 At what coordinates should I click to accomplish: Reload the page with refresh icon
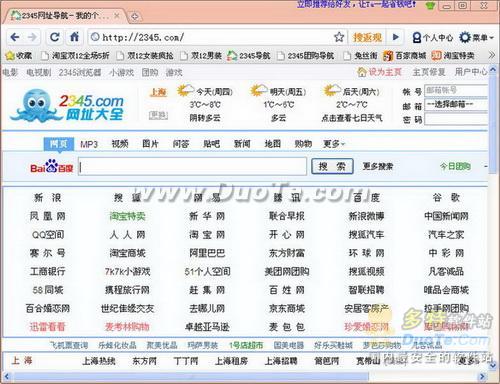55,37
